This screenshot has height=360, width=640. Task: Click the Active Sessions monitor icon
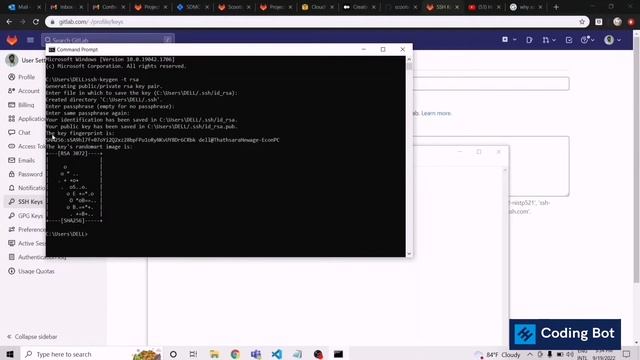[x=11, y=243]
